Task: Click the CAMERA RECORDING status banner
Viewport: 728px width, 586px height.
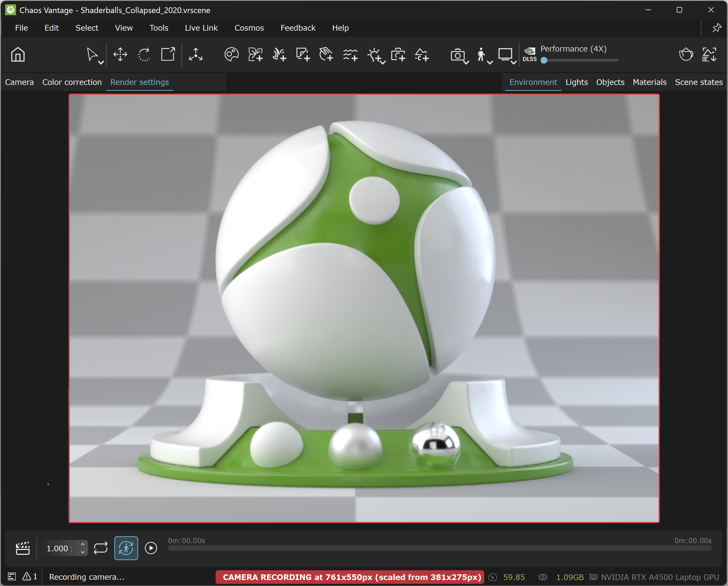Action: click(350, 577)
